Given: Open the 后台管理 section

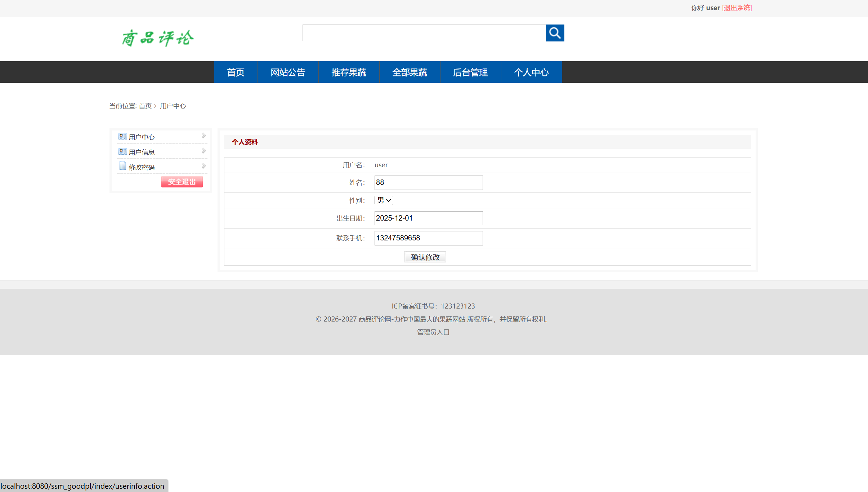Looking at the screenshot, I should (470, 72).
